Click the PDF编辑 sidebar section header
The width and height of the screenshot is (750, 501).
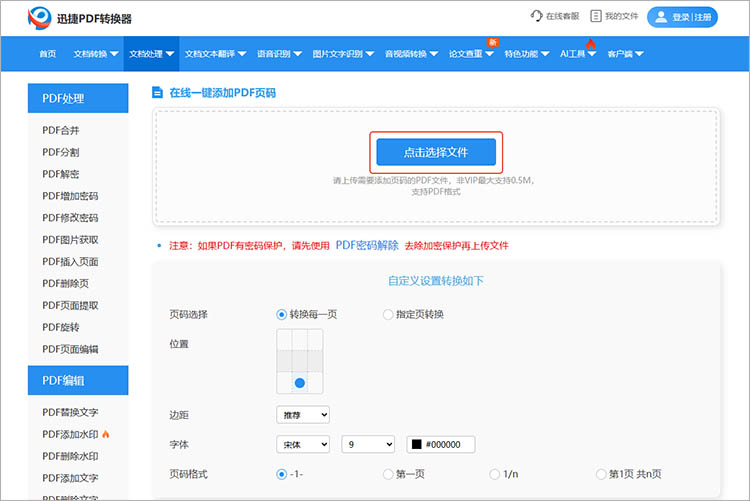[78, 380]
